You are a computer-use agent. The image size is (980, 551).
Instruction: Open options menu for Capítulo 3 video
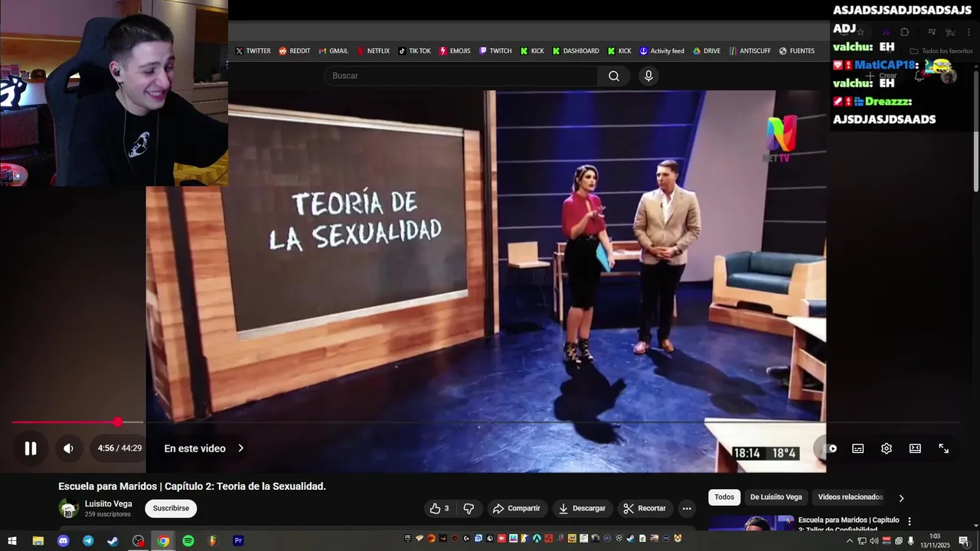[x=910, y=521]
